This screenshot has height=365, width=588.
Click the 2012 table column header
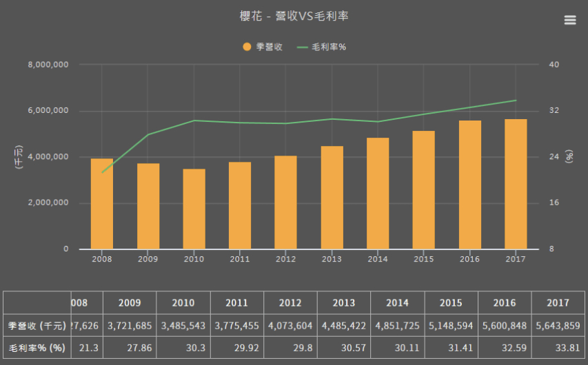(290, 303)
